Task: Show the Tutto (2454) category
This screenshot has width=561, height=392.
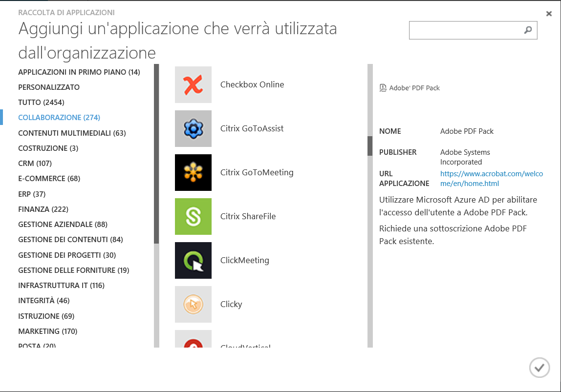Action: click(41, 103)
